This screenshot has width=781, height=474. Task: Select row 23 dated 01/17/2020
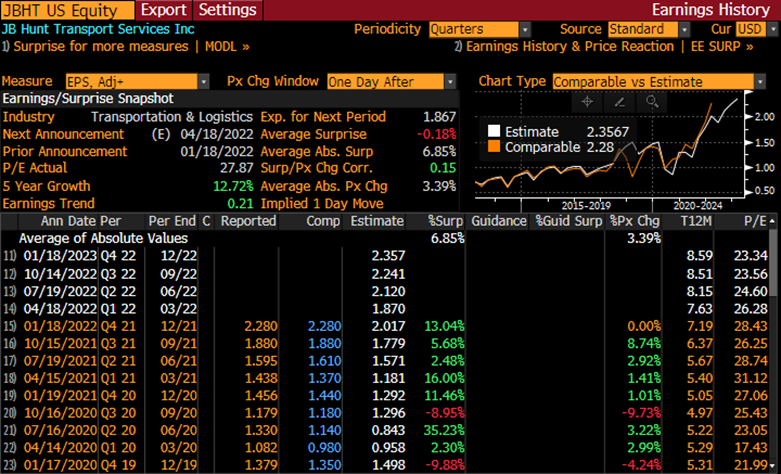click(385, 466)
